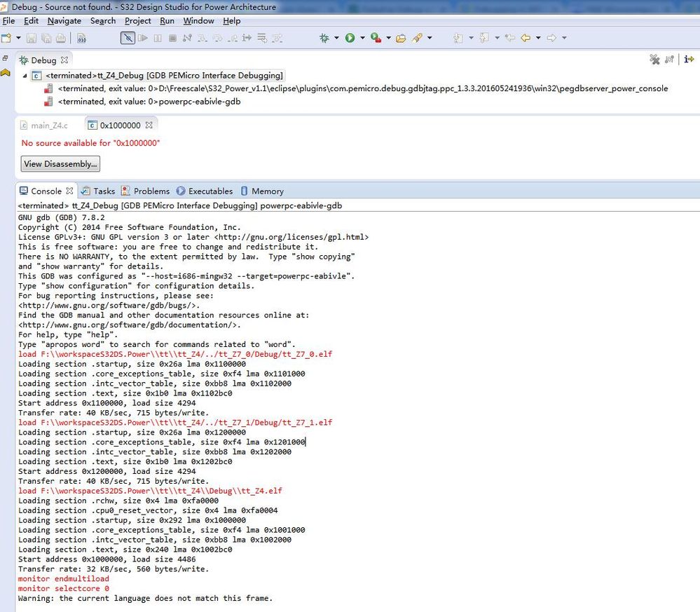
Task: Click the Next Annotation toolbar icon
Action: coord(458,38)
